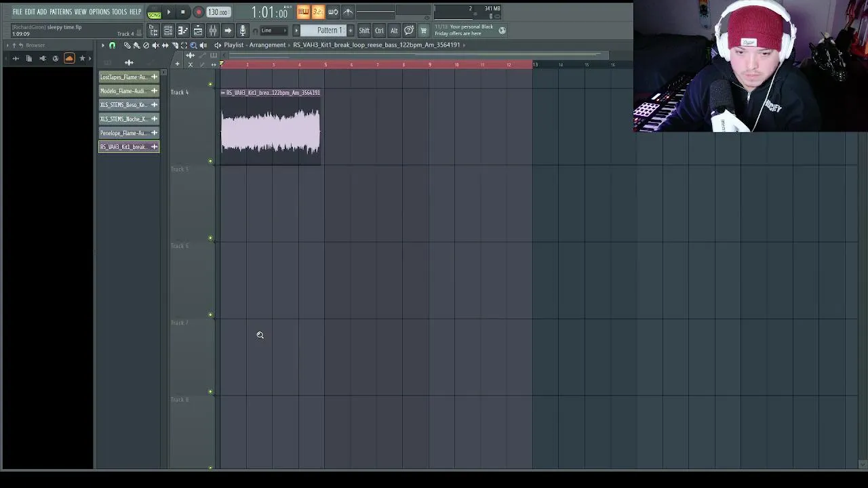Toggle the magnet snap button

pos(112,45)
